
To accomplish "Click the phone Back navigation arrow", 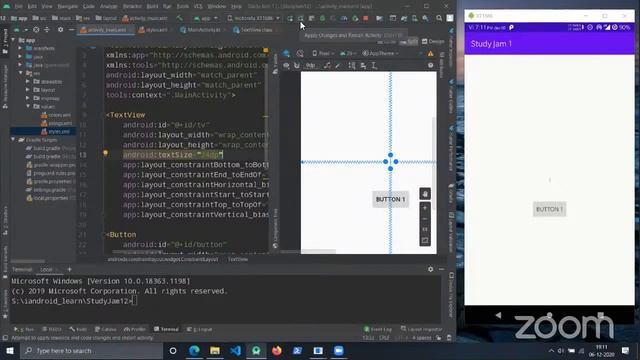I will [x=498, y=315].
